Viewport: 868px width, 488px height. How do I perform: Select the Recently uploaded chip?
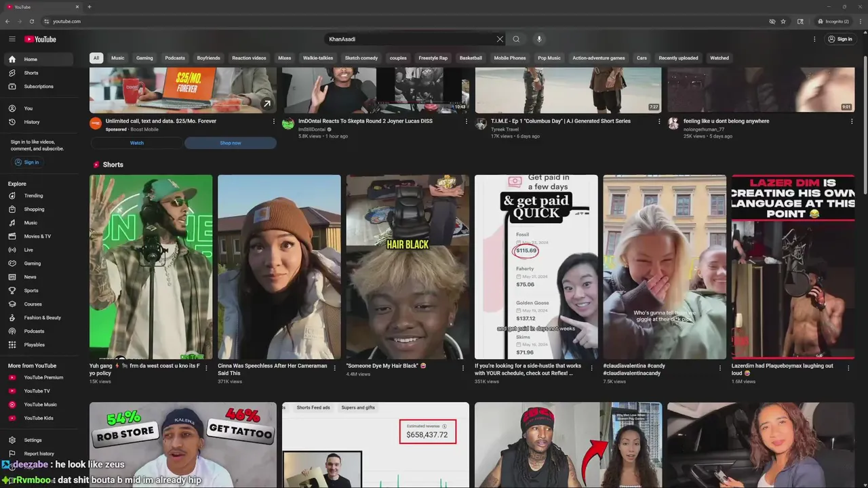(678, 58)
